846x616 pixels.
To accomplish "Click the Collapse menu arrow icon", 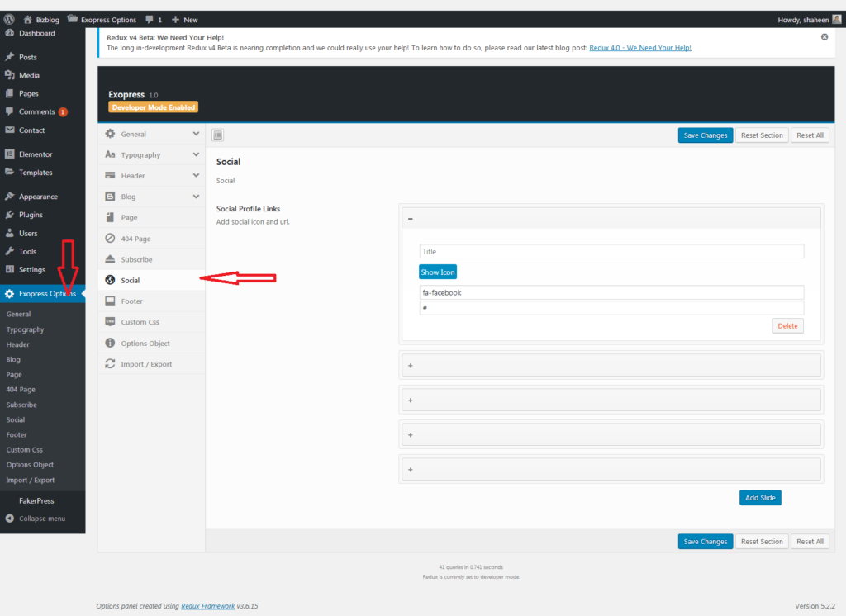I will (10, 519).
